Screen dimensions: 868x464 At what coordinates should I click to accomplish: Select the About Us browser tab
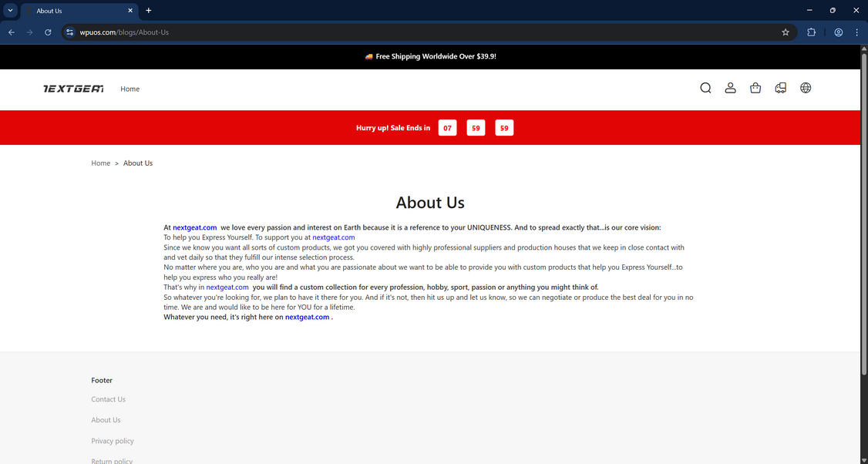point(79,11)
